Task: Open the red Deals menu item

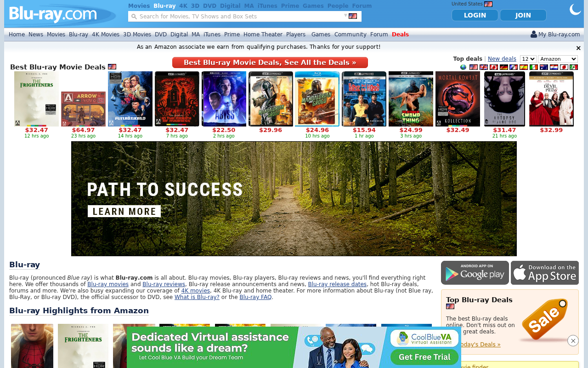Action: [400, 34]
